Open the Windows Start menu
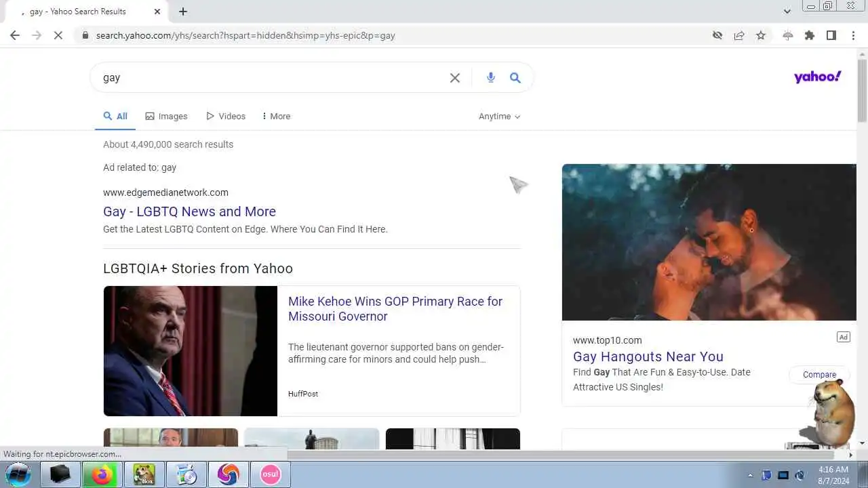The image size is (868, 488). 18,474
